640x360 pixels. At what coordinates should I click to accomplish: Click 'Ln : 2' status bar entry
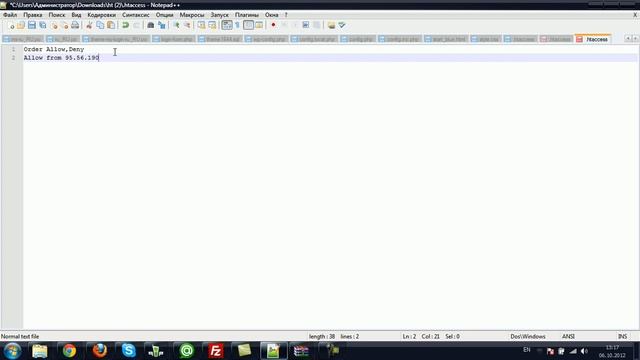pos(409,336)
